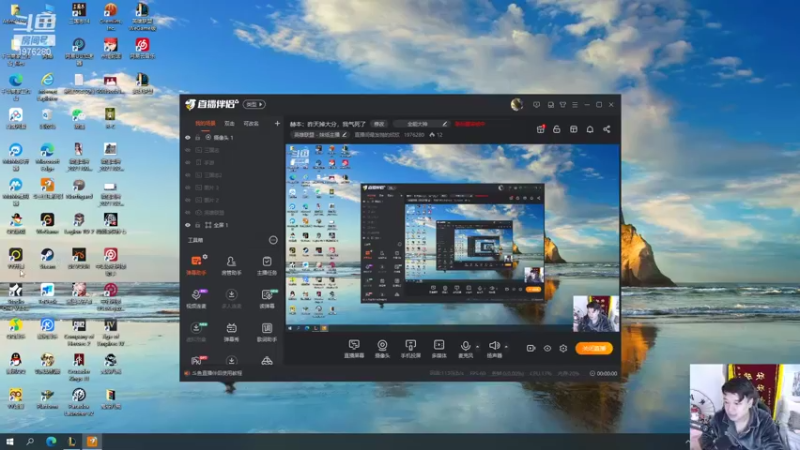The height and width of the screenshot is (450, 800).
Task: Toggle visibility eye of 全屏 1 source
Action: pos(188,225)
